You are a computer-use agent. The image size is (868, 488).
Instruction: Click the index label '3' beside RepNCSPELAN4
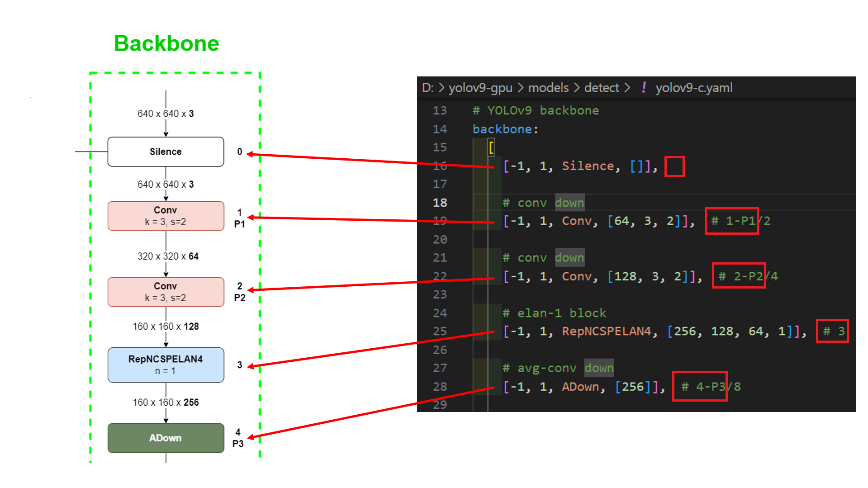tap(240, 365)
